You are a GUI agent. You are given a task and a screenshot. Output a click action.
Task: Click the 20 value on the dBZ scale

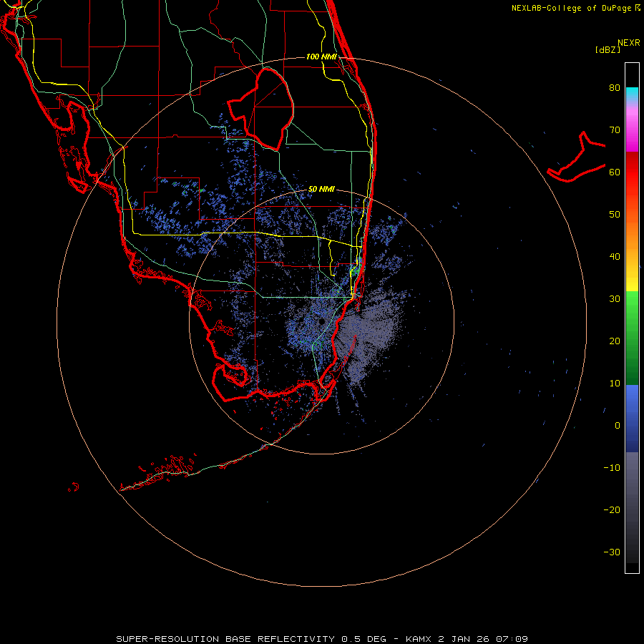[615, 341]
